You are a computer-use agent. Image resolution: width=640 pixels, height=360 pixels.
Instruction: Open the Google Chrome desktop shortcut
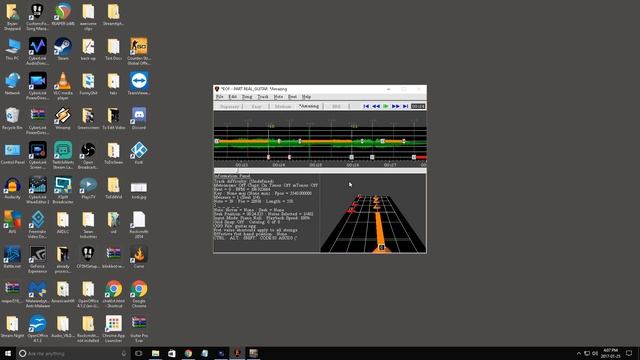(139, 294)
